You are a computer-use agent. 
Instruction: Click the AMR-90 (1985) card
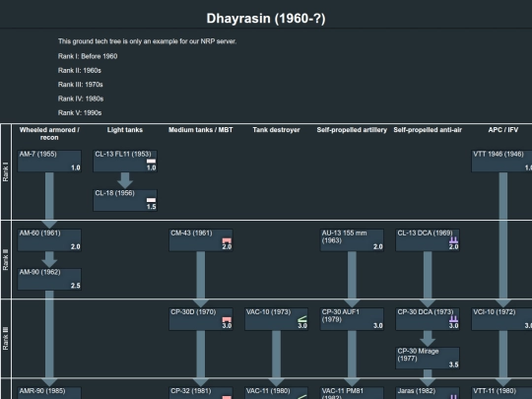tap(49, 393)
